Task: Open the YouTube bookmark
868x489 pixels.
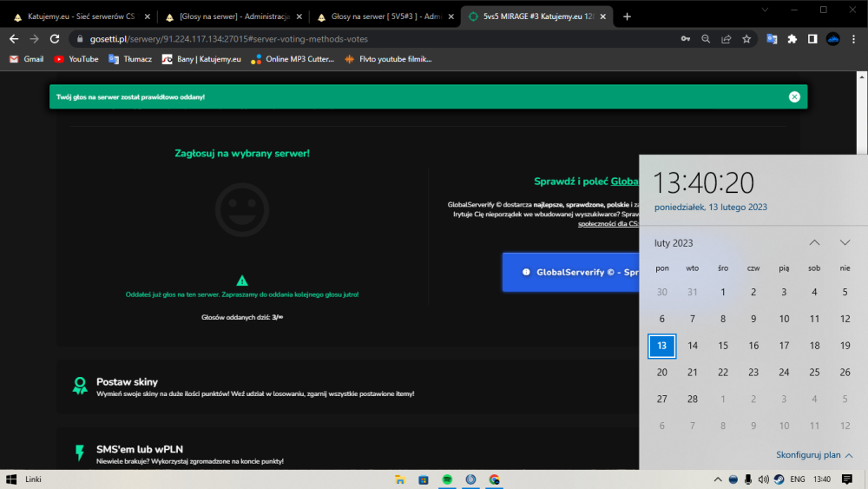Action: point(76,59)
